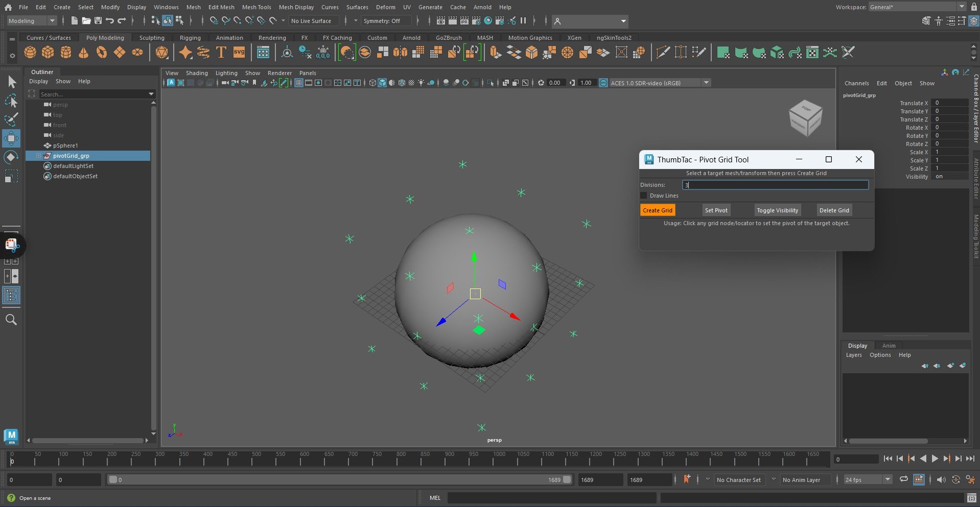Activate the Move tool in toolbox
Screen dimensions: 980x507
click(11, 138)
